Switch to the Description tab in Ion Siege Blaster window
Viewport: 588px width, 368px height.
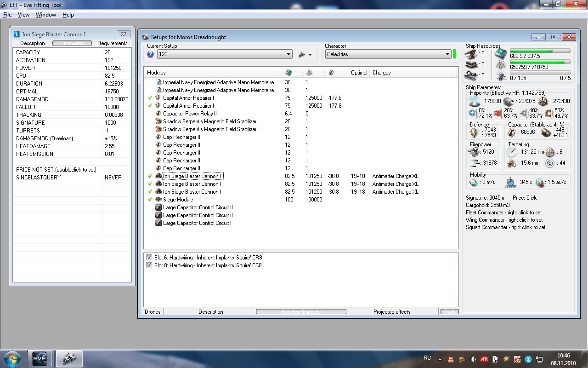tap(33, 43)
